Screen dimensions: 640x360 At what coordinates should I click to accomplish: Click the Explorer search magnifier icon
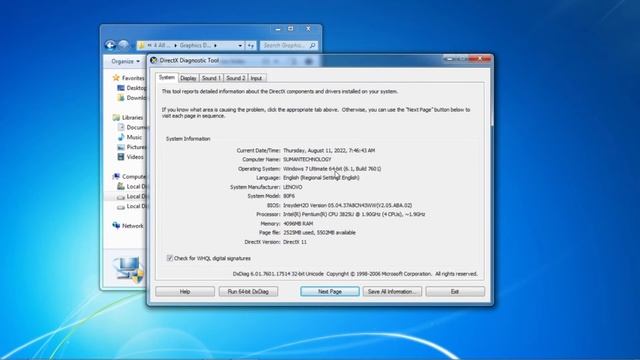pos(312,45)
